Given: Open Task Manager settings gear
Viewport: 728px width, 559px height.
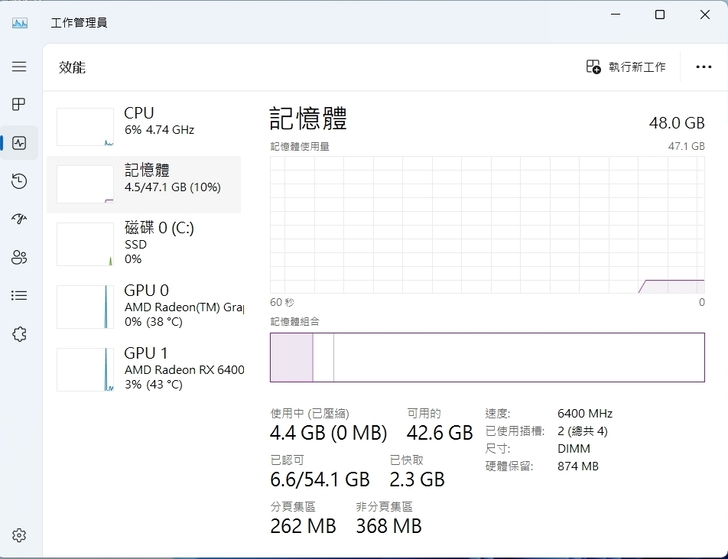Looking at the screenshot, I should 19,536.
